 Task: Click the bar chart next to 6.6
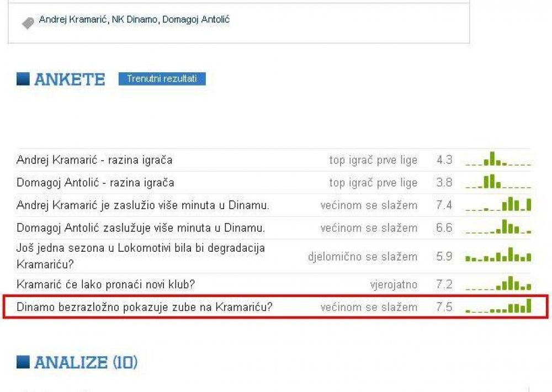pyautogui.click(x=498, y=227)
